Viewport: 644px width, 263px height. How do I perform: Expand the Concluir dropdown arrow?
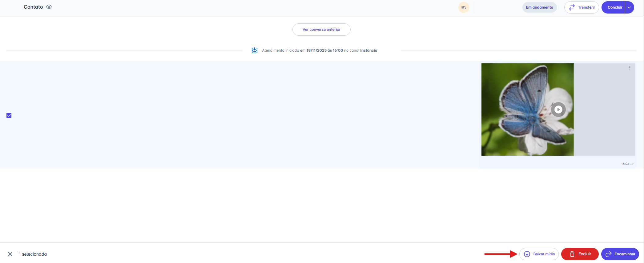coord(630,7)
